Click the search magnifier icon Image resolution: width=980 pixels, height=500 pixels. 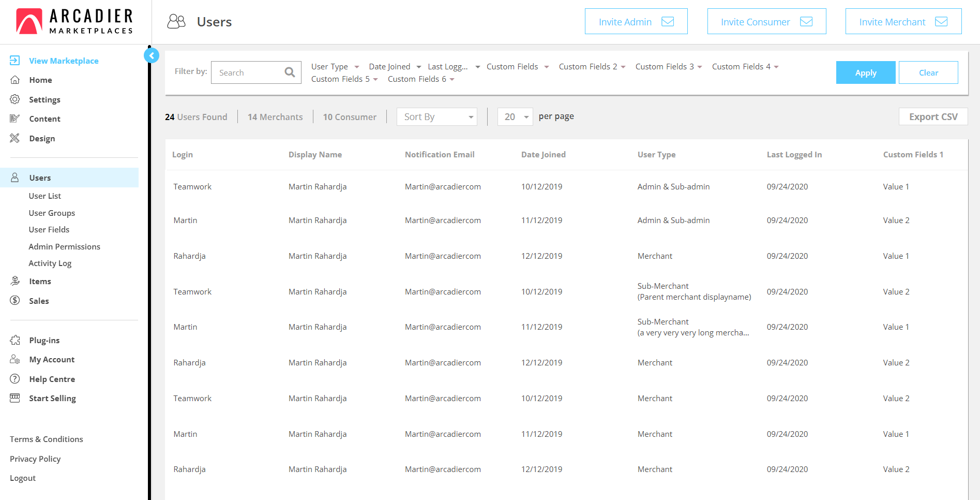pyautogui.click(x=290, y=72)
